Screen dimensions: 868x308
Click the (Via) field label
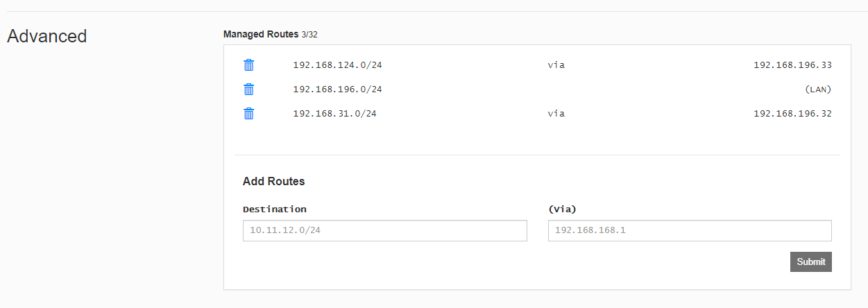pos(563,209)
